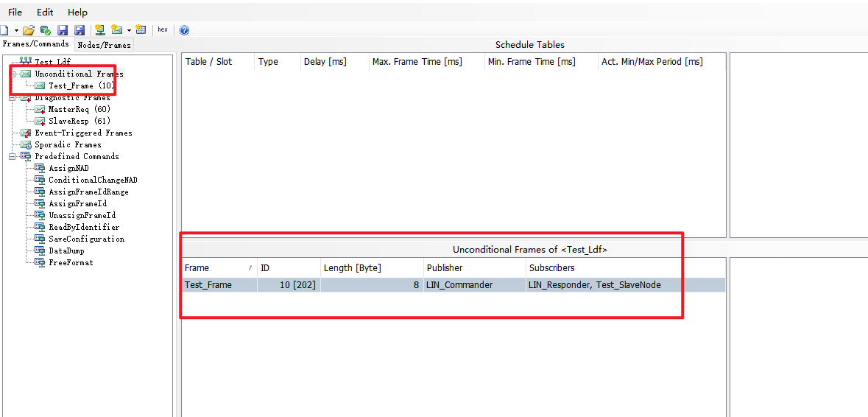Open the File menu
Screen dimensions: 868x417
click(x=15, y=13)
